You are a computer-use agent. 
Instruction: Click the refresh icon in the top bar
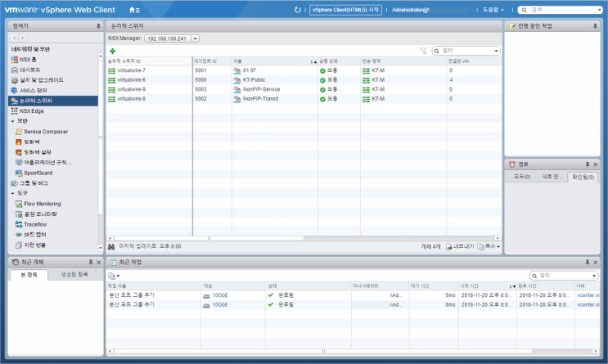pos(297,10)
